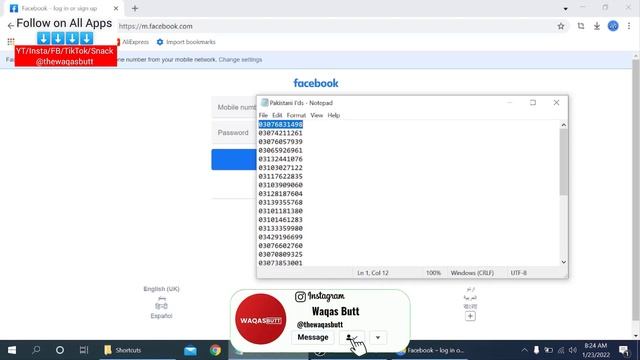640x360 pixels.
Task: Open Notepad Help menu
Action: click(333, 116)
